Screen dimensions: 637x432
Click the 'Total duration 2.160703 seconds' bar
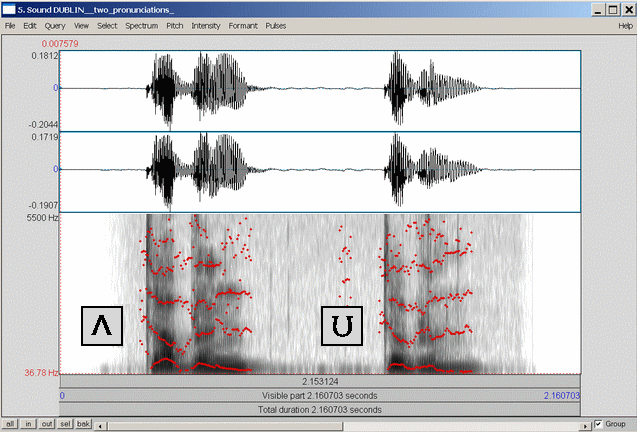pos(320,409)
